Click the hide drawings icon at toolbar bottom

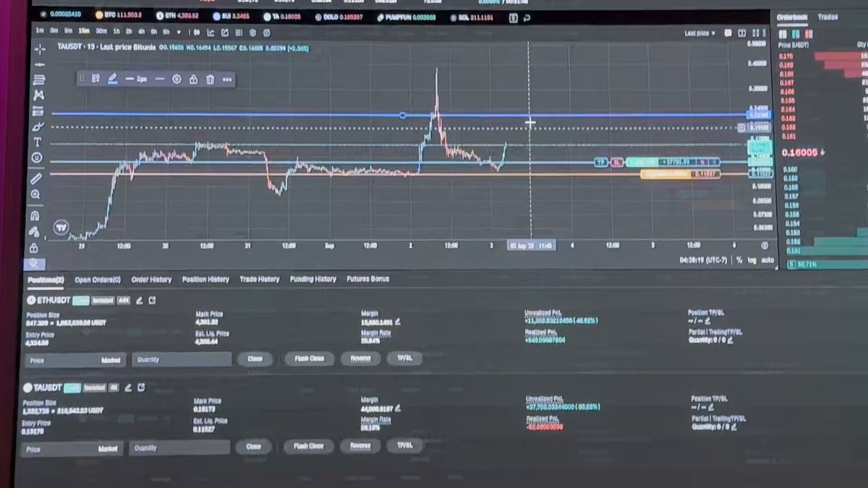tap(33, 264)
